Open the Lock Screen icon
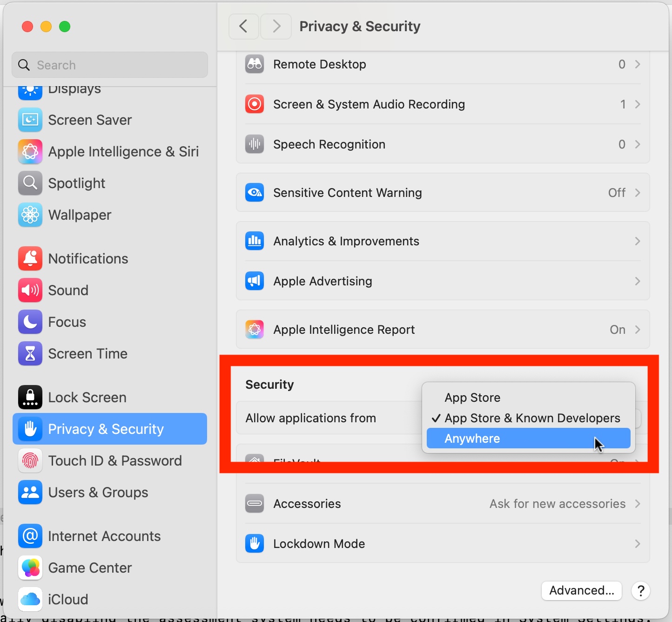Image resolution: width=672 pixels, height=622 pixels. [x=30, y=398]
